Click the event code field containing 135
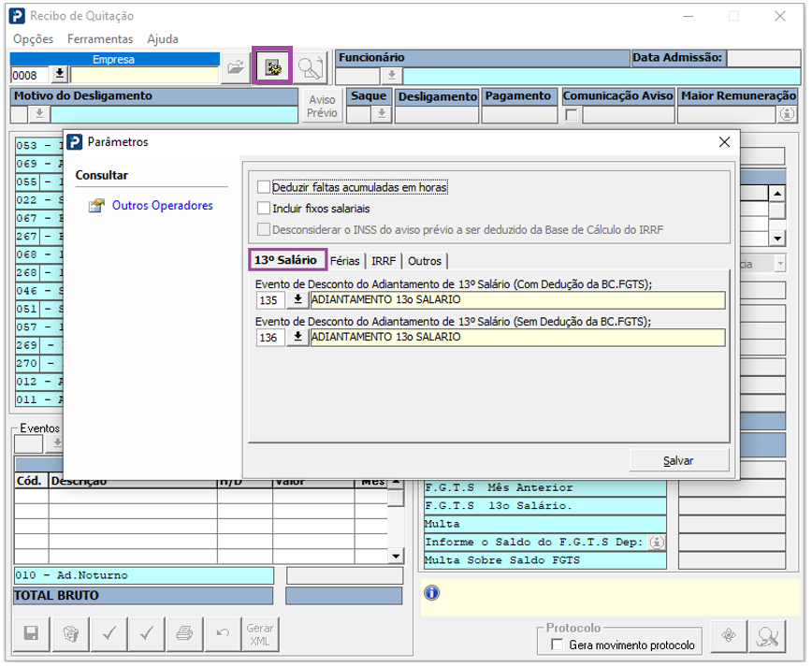Screen dimensions: 812x667 pyautogui.click(x=270, y=300)
